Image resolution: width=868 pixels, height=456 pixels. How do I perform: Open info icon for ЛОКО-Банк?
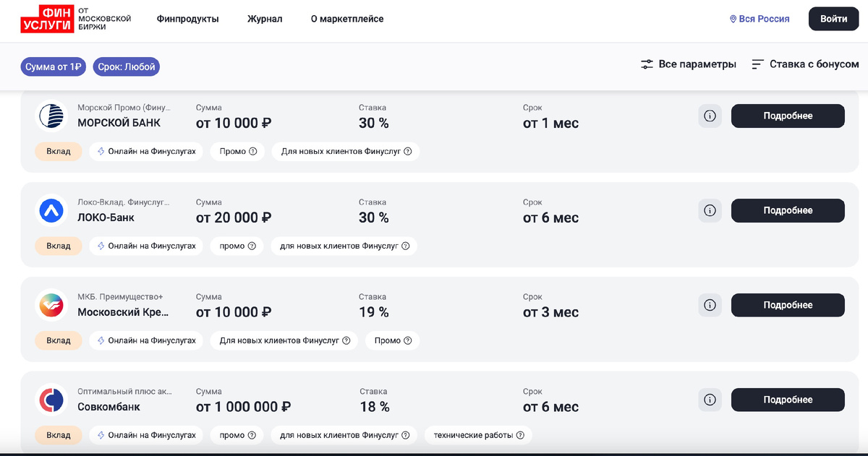[710, 210]
